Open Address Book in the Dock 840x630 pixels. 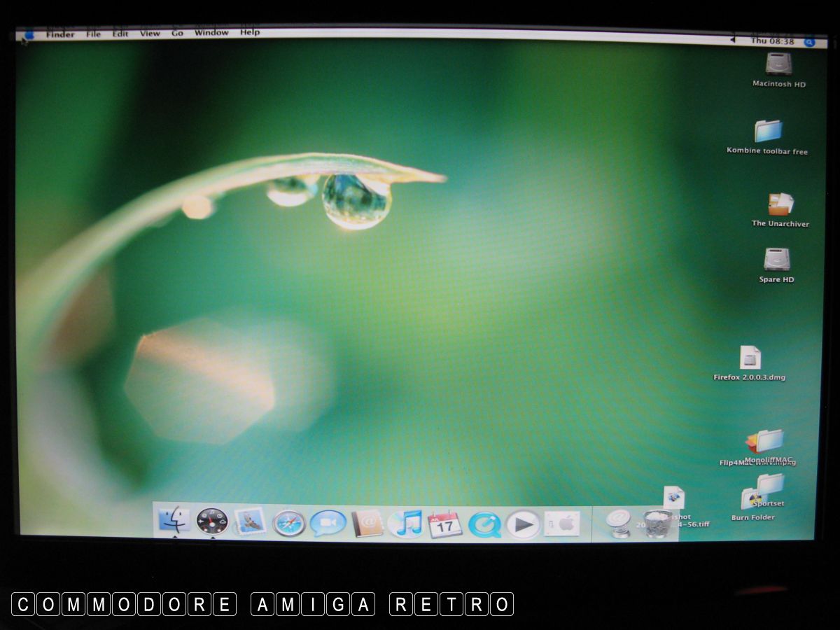367,523
